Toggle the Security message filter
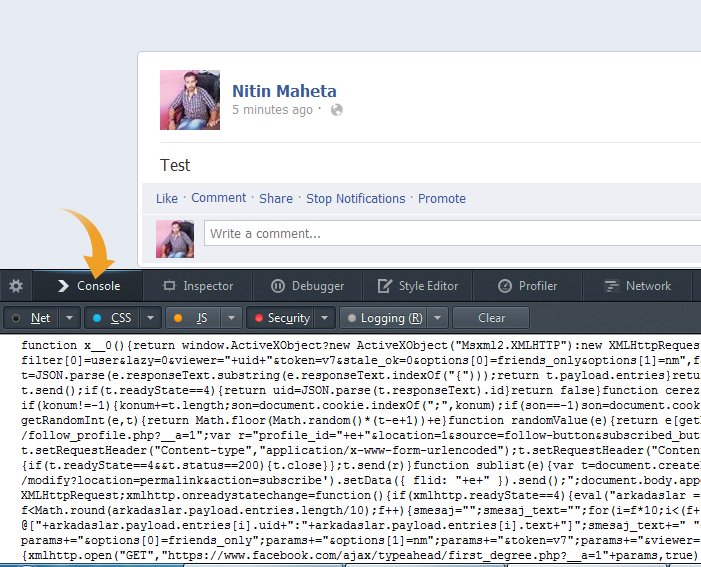 (281, 318)
